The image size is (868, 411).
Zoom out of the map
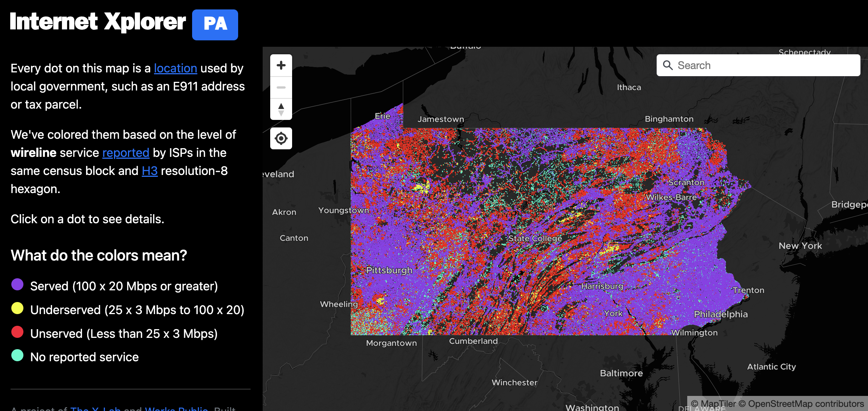pyautogui.click(x=281, y=87)
